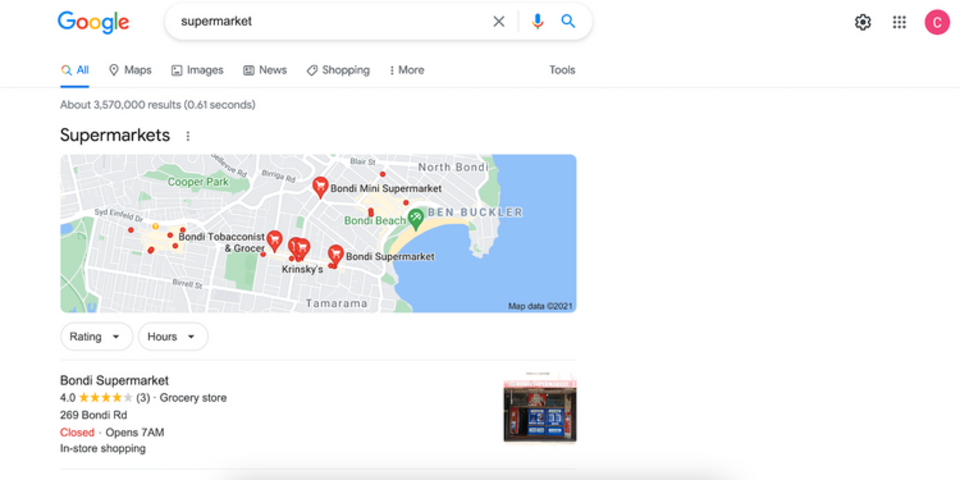Switch to the All results tab

(x=75, y=70)
